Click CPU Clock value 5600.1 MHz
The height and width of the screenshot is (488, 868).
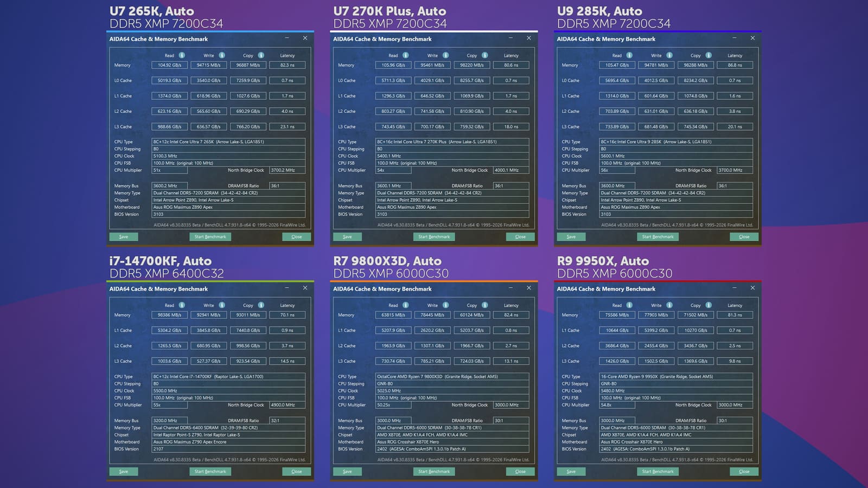[x=676, y=156]
